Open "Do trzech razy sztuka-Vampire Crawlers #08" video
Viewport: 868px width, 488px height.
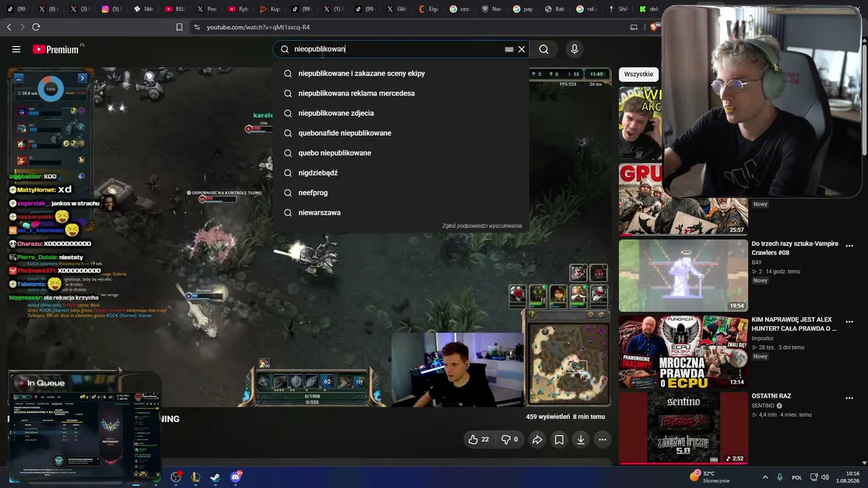[795, 248]
